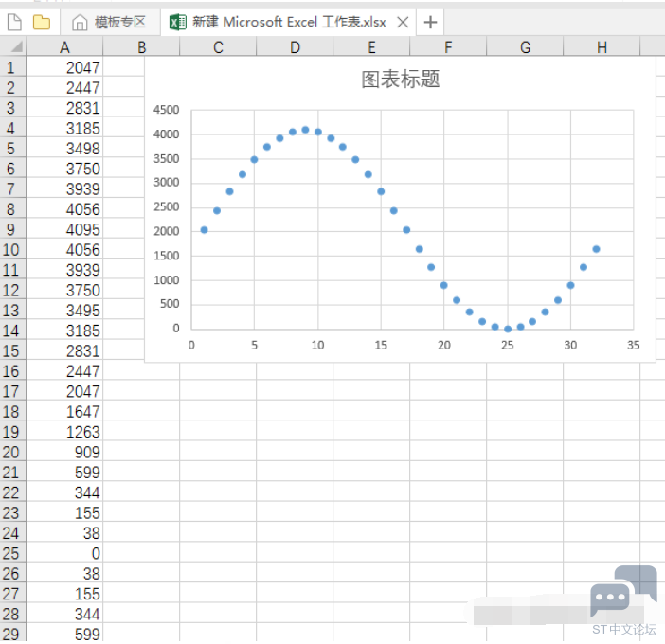Click the lowest data point at x 25
Image resolution: width=665 pixels, height=644 pixels.
(x=508, y=329)
